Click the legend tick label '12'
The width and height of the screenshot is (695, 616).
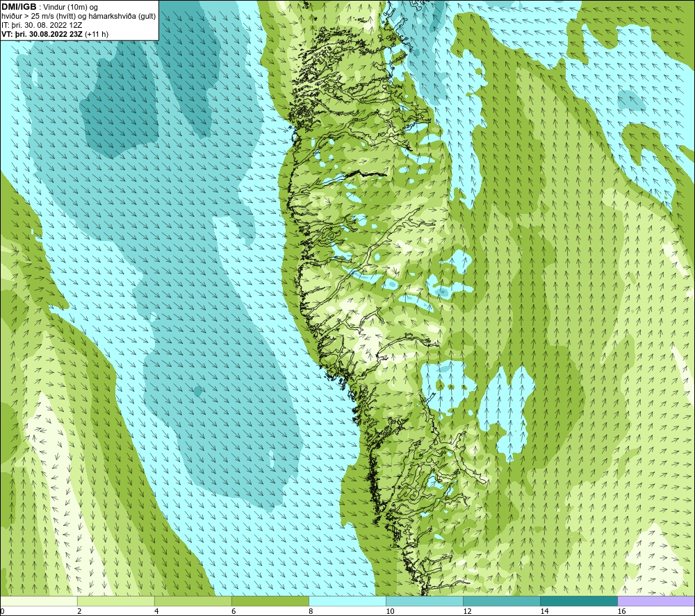click(467, 612)
